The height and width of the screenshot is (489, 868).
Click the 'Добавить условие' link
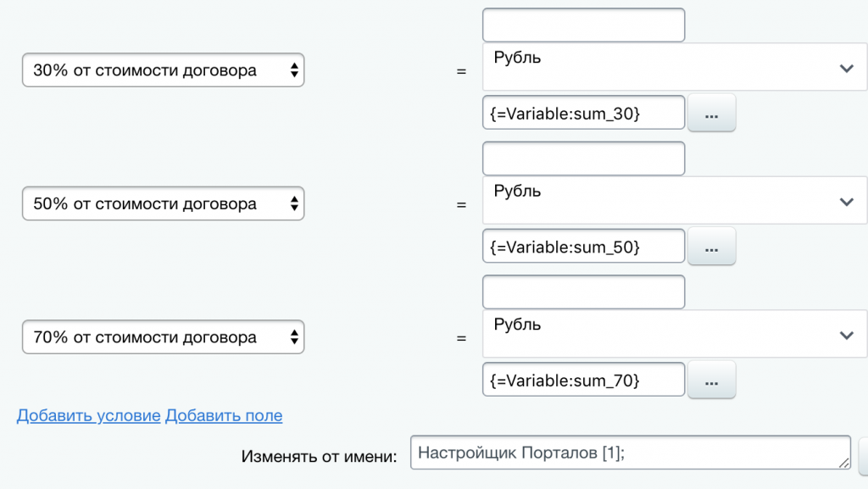click(88, 415)
